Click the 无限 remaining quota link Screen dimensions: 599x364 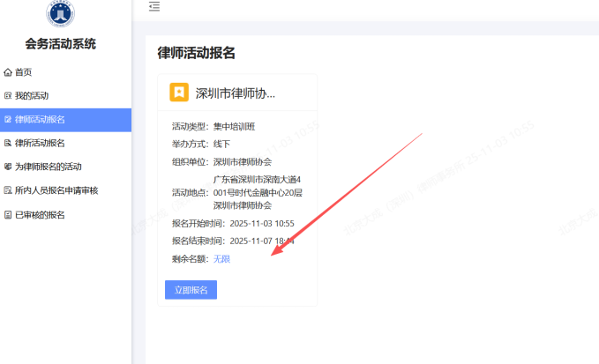[221, 258]
